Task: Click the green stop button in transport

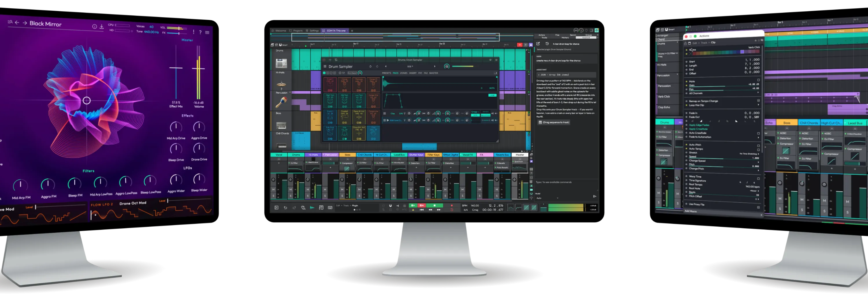Action: click(x=434, y=206)
